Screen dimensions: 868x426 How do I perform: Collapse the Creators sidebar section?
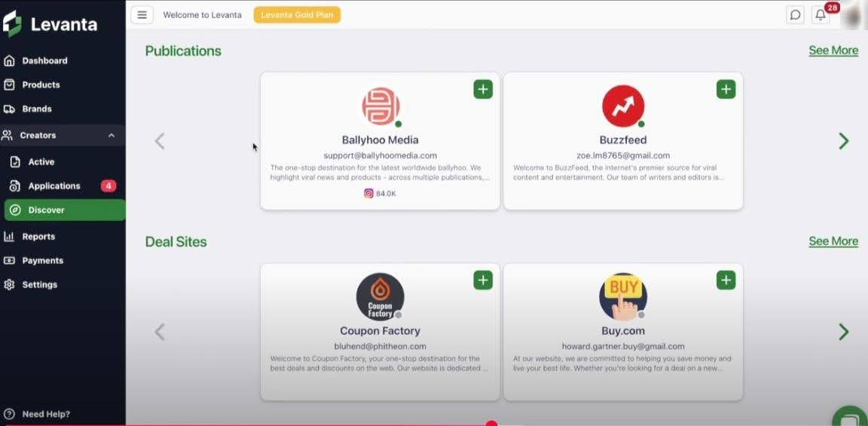coord(112,136)
